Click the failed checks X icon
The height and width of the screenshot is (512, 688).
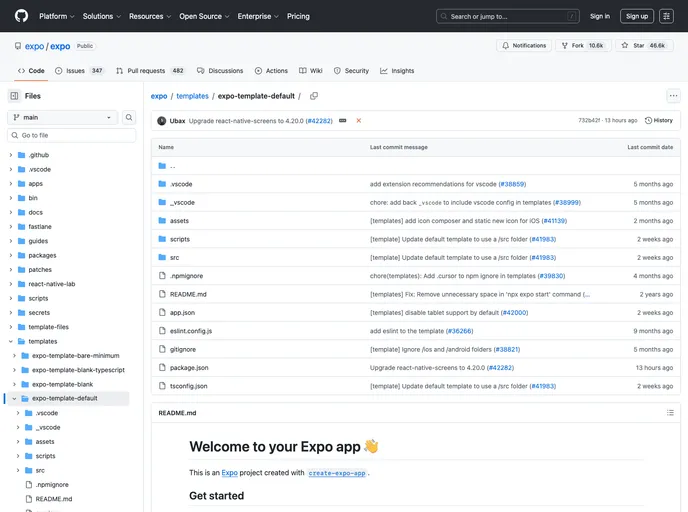[359, 120]
